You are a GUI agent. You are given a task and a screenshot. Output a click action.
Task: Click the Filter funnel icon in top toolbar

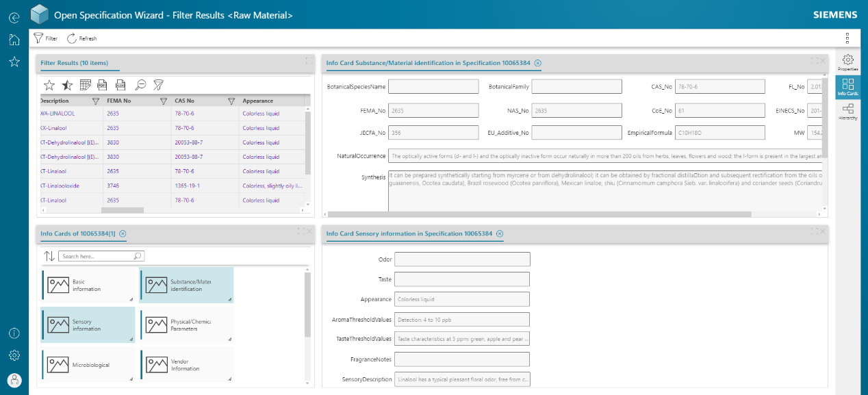point(38,38)
